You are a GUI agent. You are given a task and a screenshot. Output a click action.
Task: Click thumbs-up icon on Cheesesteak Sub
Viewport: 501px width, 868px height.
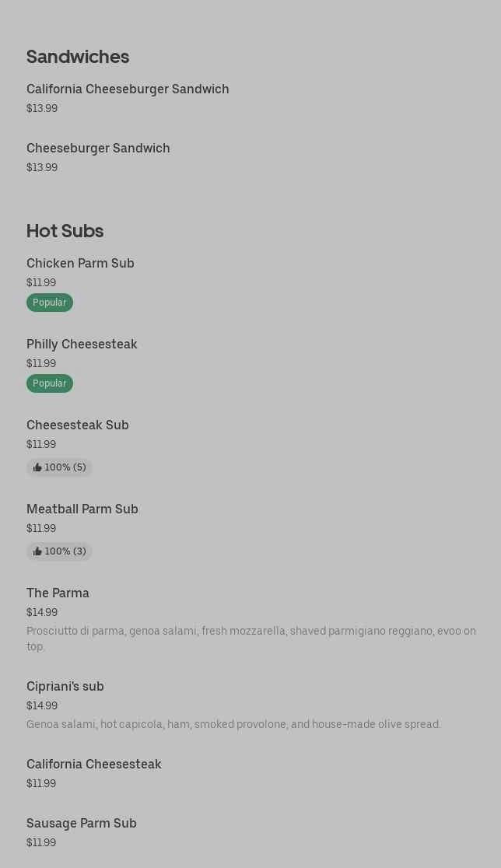(x=37, y=467)
